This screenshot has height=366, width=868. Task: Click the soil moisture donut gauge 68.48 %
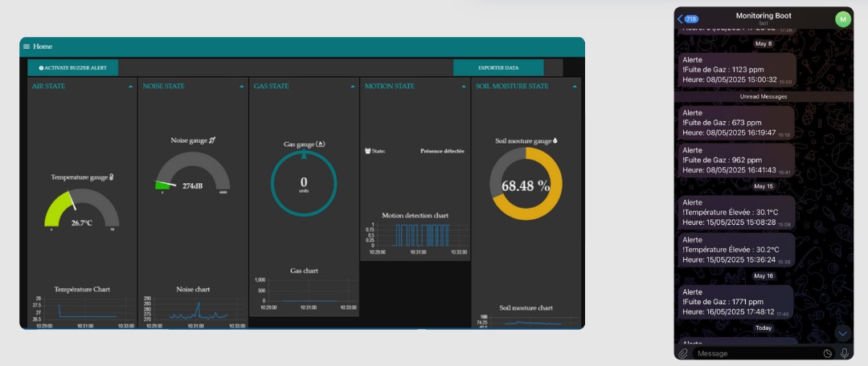[526, 184]
